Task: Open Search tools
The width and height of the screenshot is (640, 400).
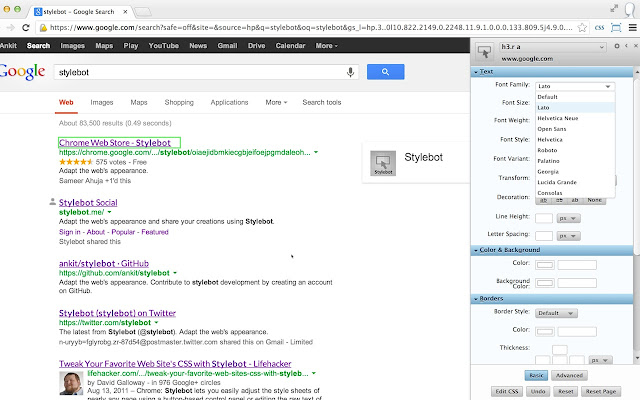Action: pyautogui.click(x=322, y=102)
